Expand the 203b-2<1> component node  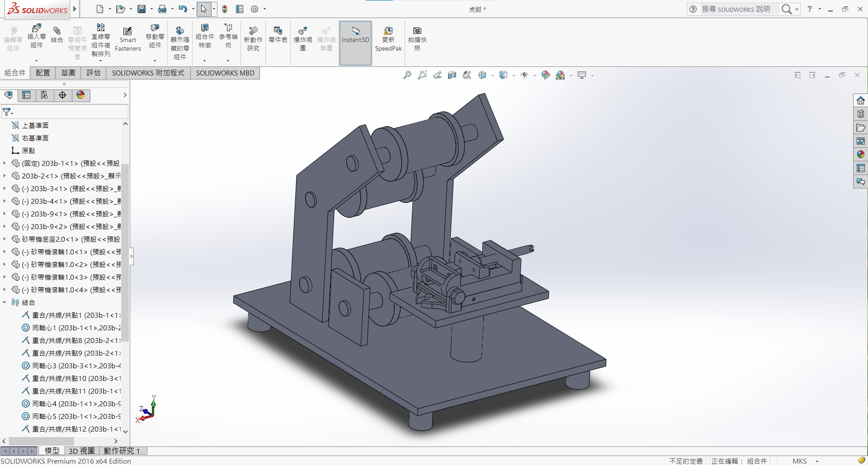point(5,176)
